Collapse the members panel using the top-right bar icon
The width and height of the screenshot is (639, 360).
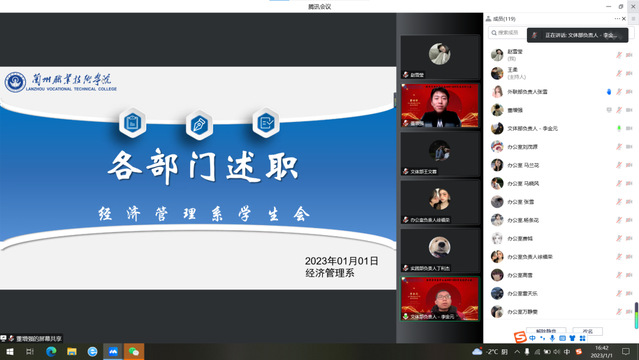[633, 19]
